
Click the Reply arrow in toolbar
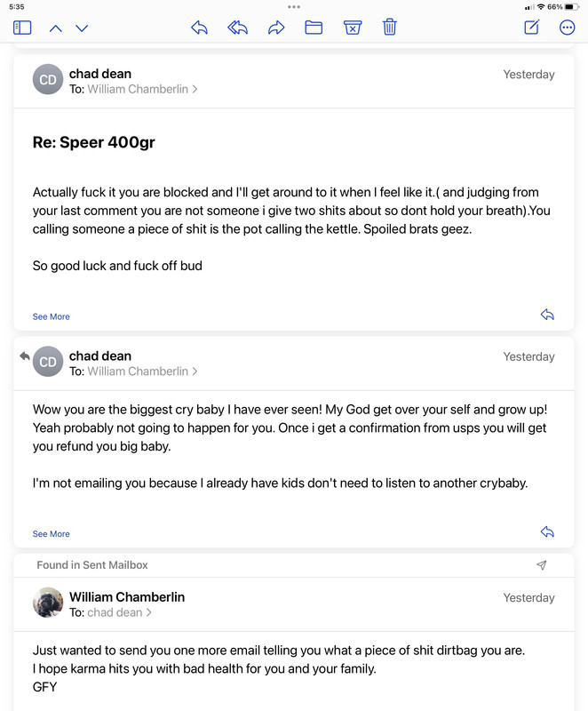tap(199, 28)
